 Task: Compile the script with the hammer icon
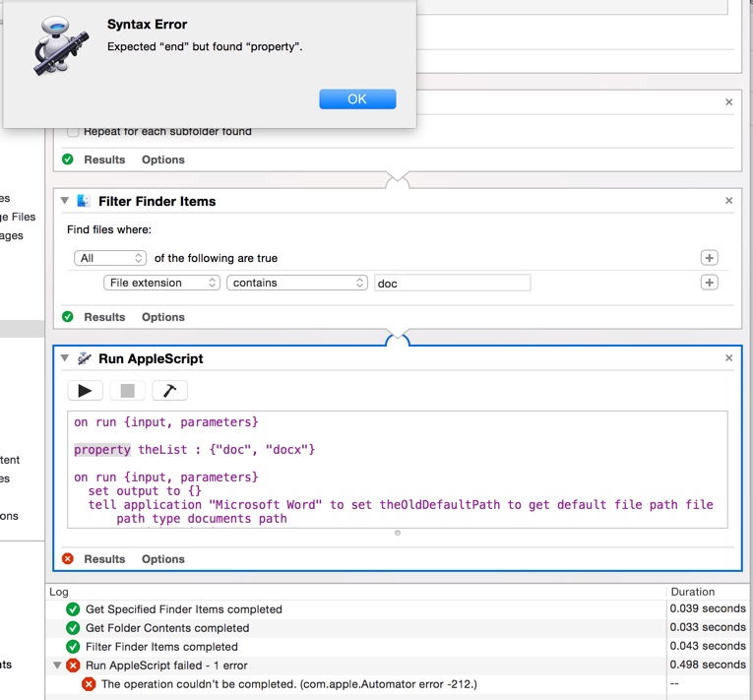[169, 391]
